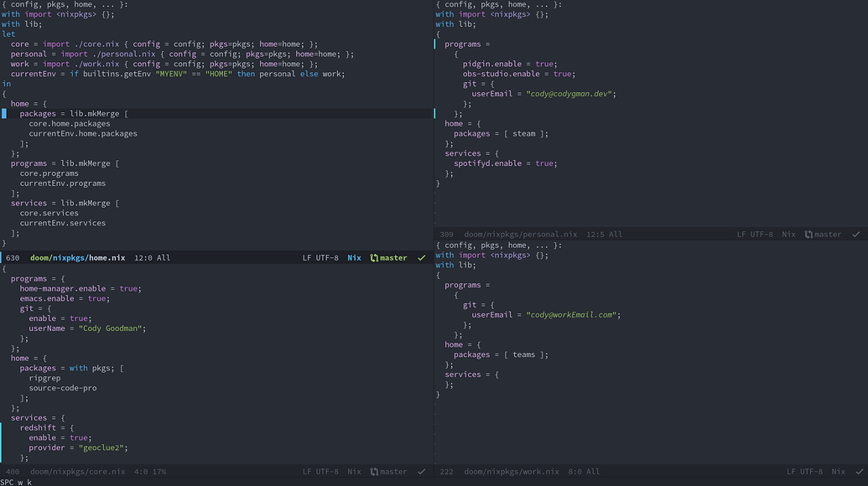Viewport: 868px width, 486px height.
Task: Click the doom/nixpkgs/personal.nix filename in the modeline
Action: (518, 234)
